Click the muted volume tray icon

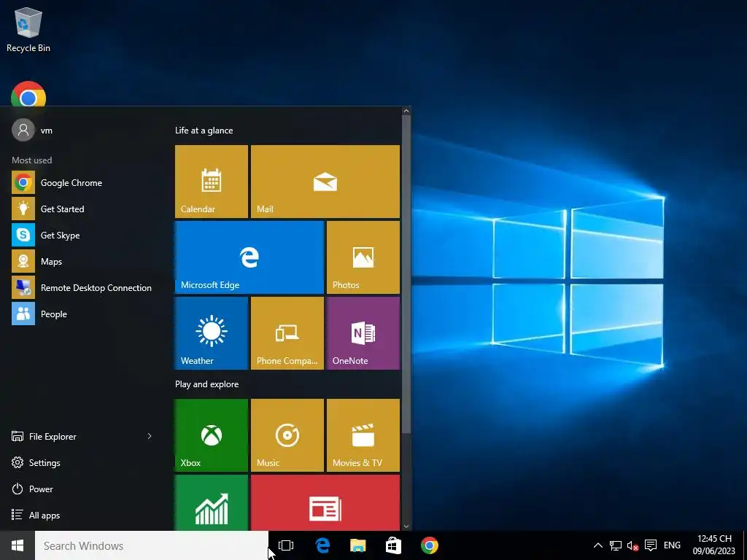point(632,545)
